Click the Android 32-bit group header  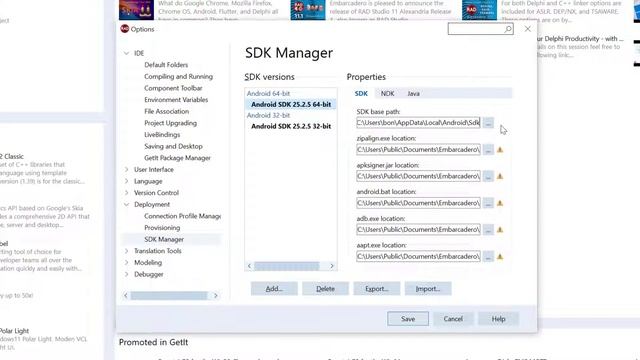pos(268,116)
